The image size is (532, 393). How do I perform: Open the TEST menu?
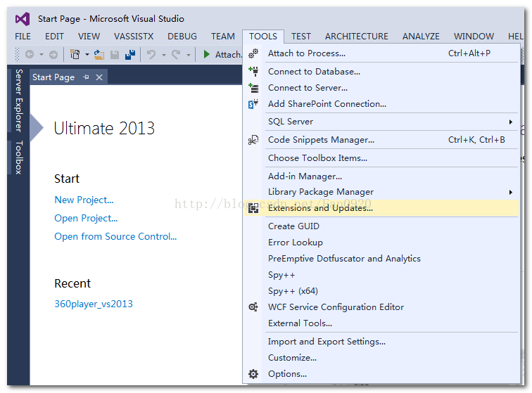tap(301, 37)
